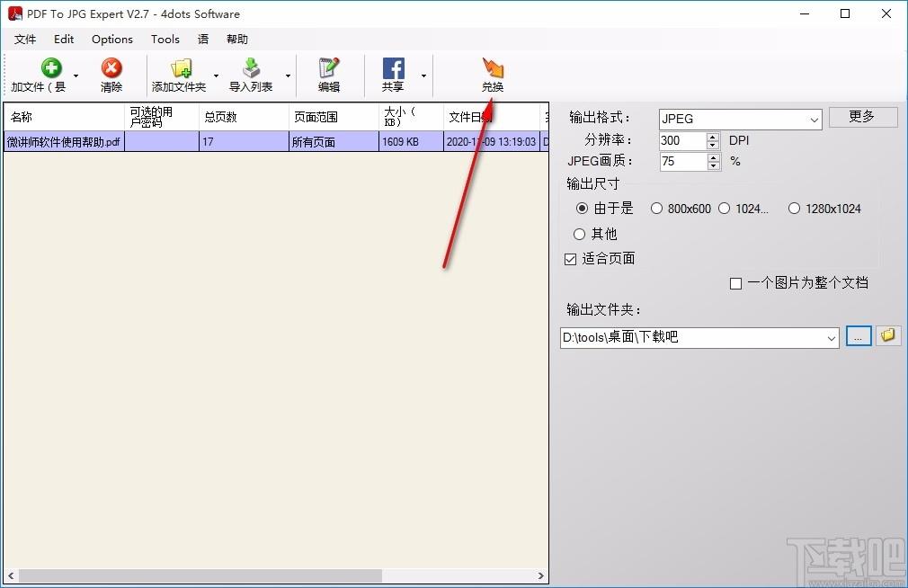The image size is (908, 588).
Task: Click the horizontal scrollbar thumb
Action: coord(200,575)
